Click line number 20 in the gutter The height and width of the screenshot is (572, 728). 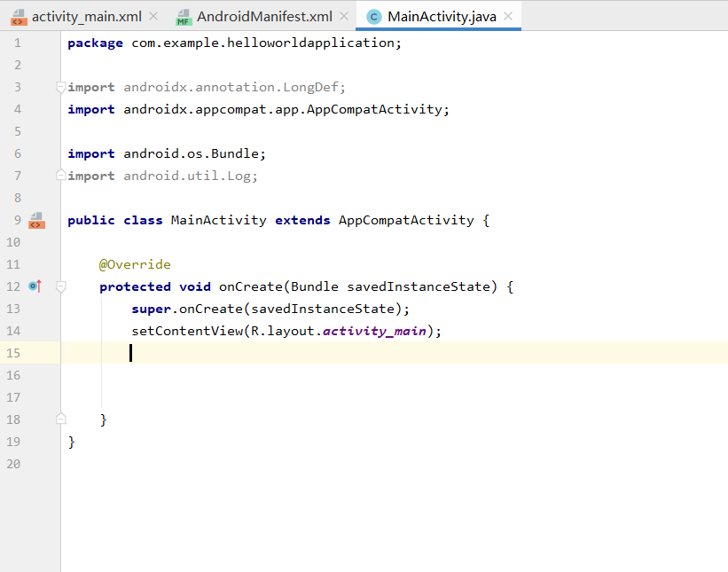pyautogui.click(x=13, y=465)
